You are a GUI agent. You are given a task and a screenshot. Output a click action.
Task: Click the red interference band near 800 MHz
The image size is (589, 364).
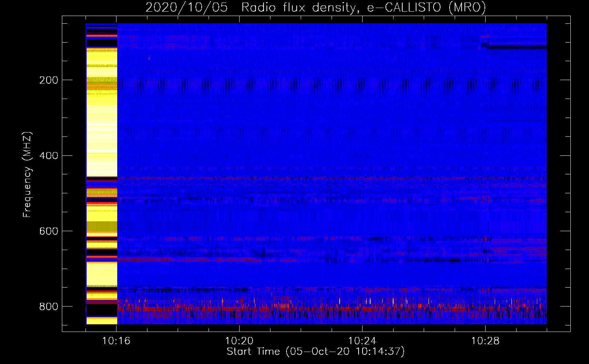332,309
